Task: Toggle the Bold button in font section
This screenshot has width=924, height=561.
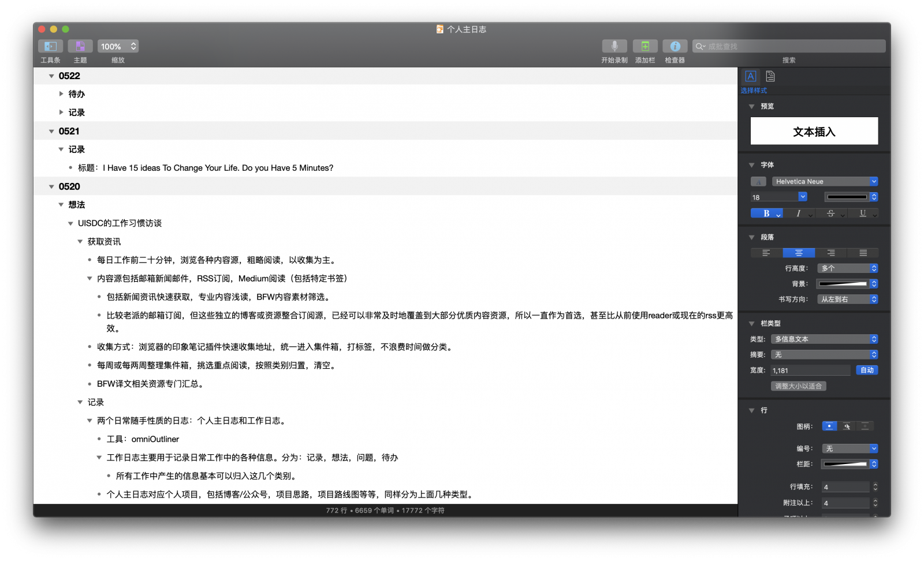Action: [766, 213]
